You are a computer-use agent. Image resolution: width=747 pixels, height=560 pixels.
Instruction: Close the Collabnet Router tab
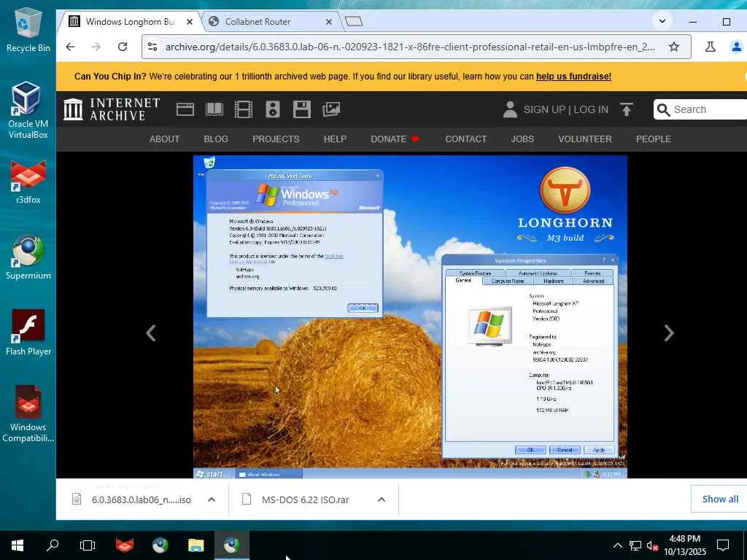(329, 22)
